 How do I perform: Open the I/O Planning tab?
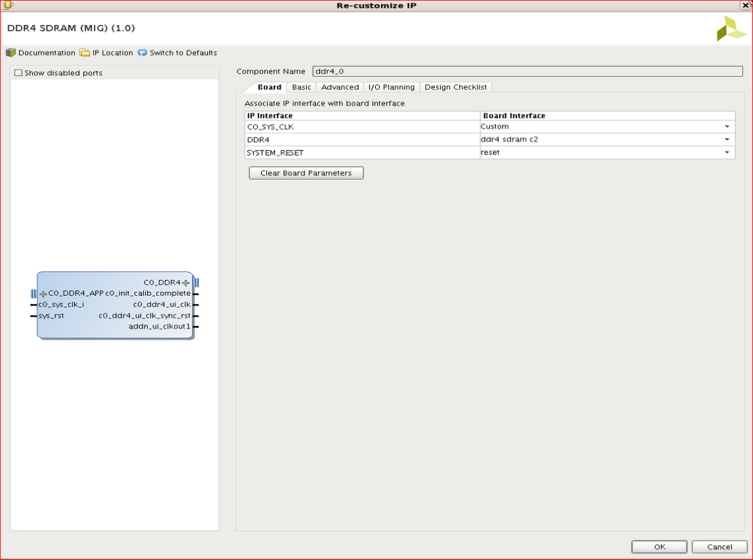(391, 87)
